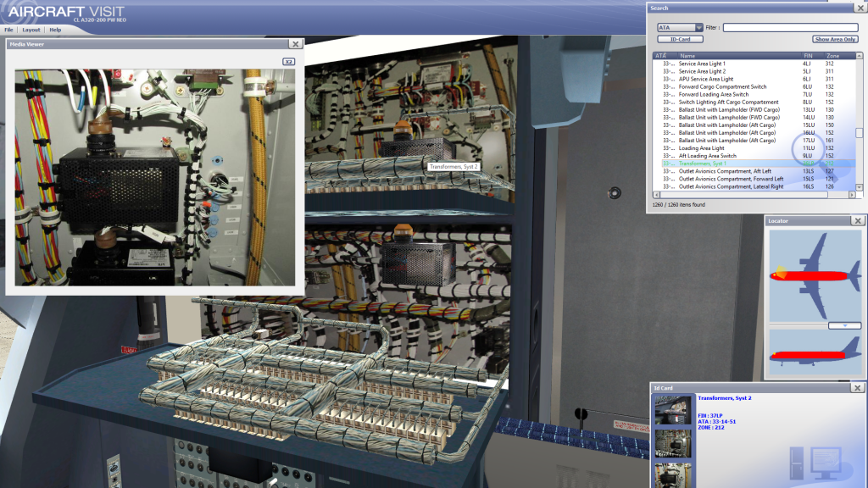Click the Transformers, Syst 2 title in Id Card
This screenshot has height=488, width=868.
[725, 398]
